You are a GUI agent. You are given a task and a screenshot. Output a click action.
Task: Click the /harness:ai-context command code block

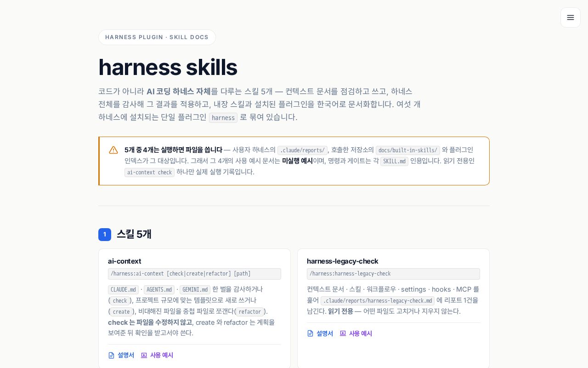(x=194, y=274)
